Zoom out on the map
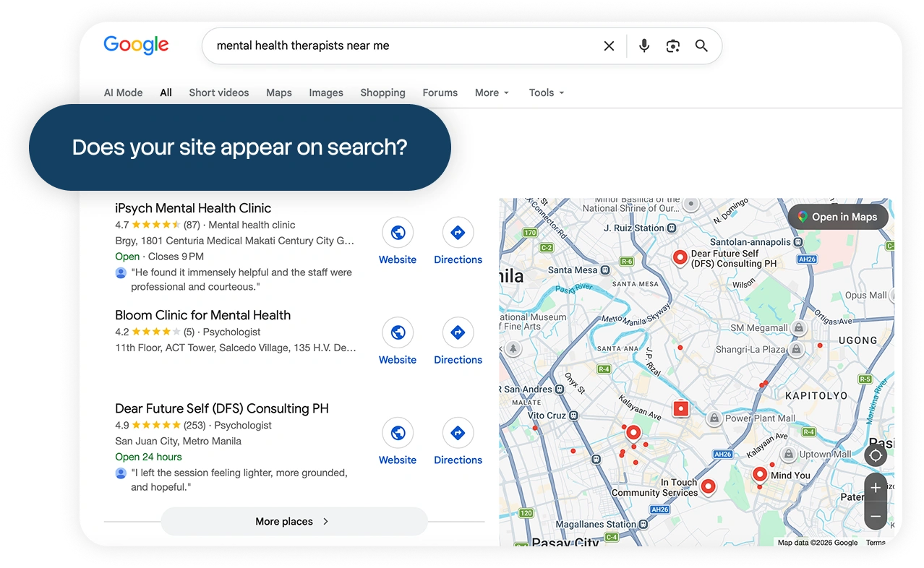Viewport: 924px width, 568px height. (876, 517)
